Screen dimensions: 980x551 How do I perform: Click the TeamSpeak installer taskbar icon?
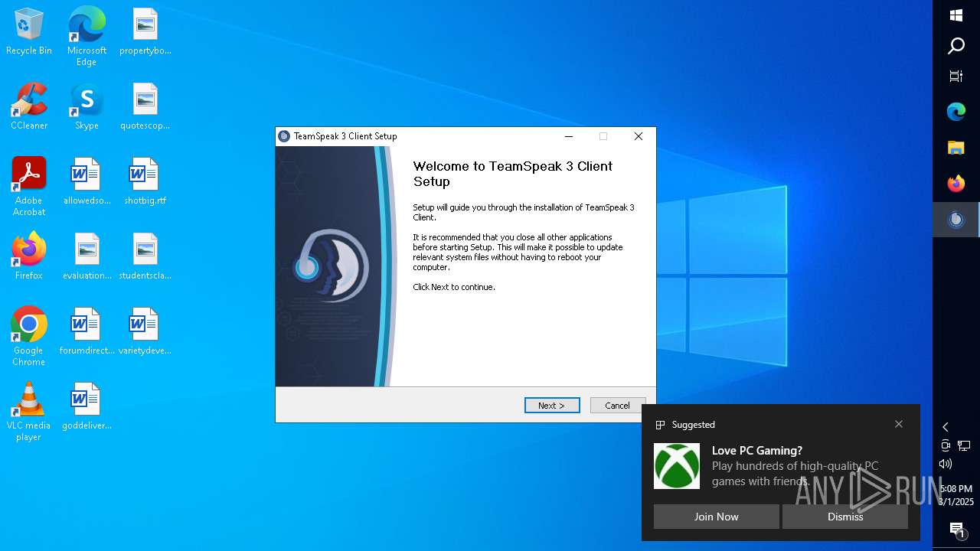coord(956,220)
